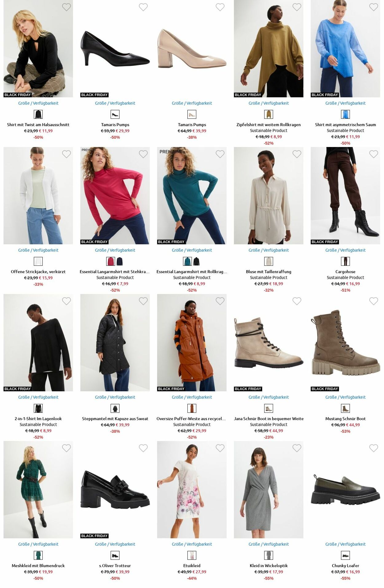Open Jana Schnür Boot in bequemer Weite
This screenshot has width=384, height=588.
click(x=268, y=419)
